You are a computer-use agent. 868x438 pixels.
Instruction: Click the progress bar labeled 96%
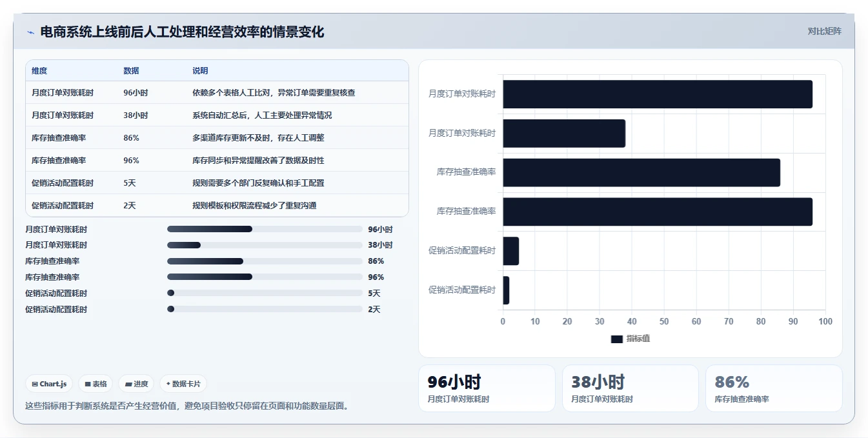click(265, 277)
